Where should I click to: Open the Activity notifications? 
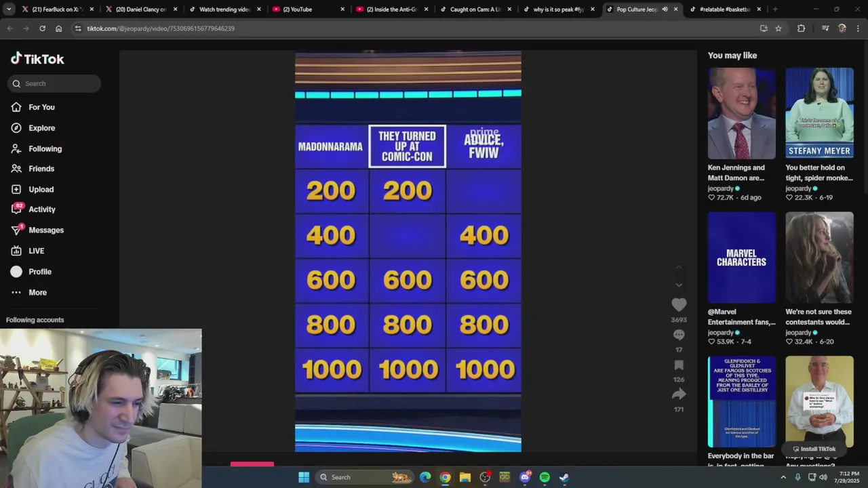42,209
